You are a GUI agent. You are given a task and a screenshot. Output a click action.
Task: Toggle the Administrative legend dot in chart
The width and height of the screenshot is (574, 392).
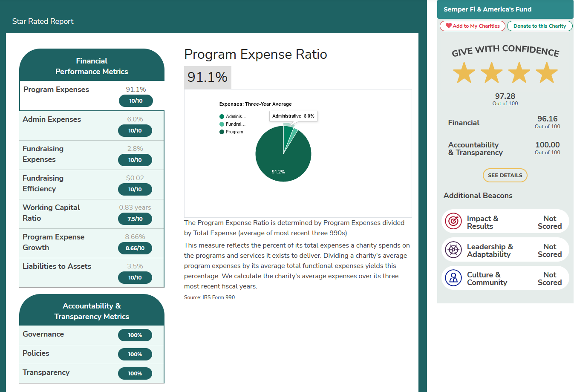(x=222, y=116)
